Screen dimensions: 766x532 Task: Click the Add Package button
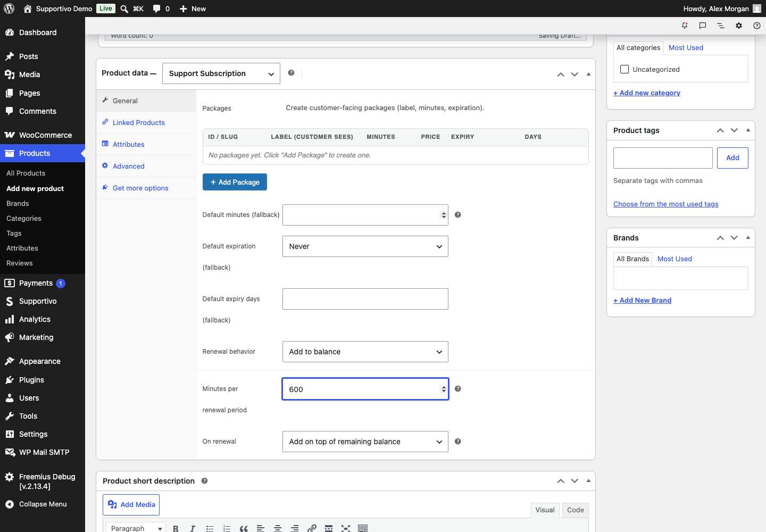point(235,182)
